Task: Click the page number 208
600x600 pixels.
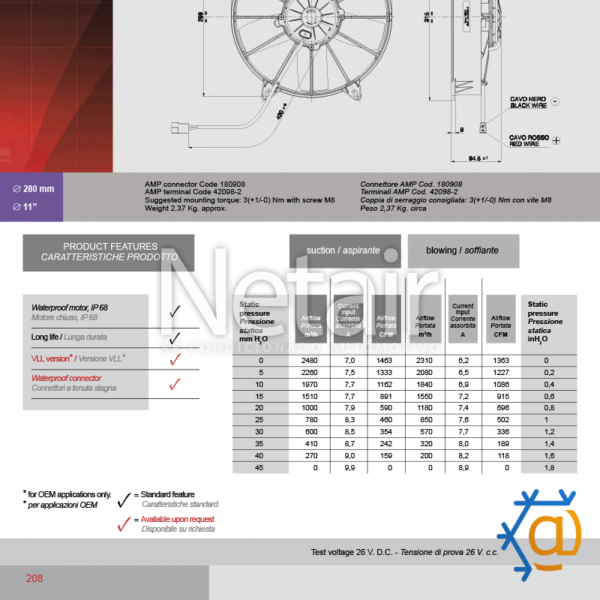Action: click(34, 578)
